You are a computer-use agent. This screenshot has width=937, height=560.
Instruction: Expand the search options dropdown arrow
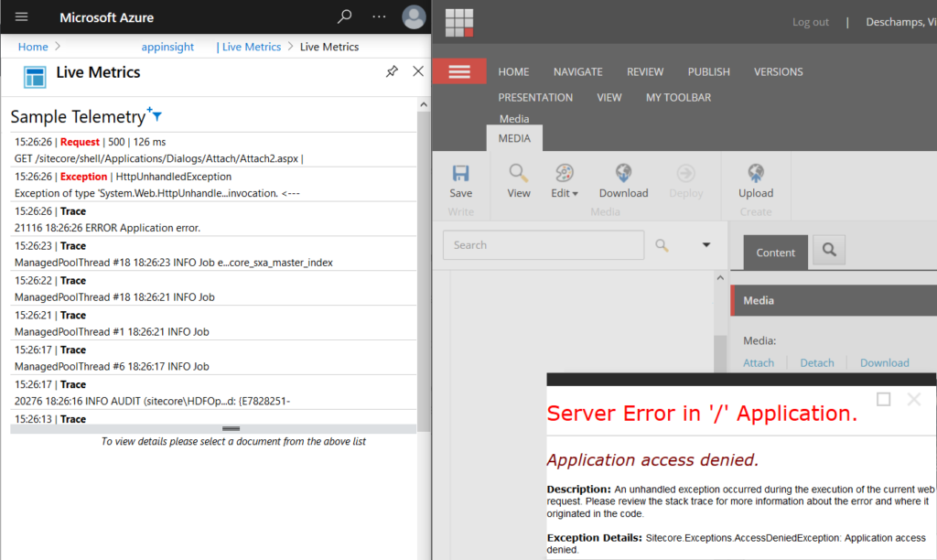click(706, 245)
